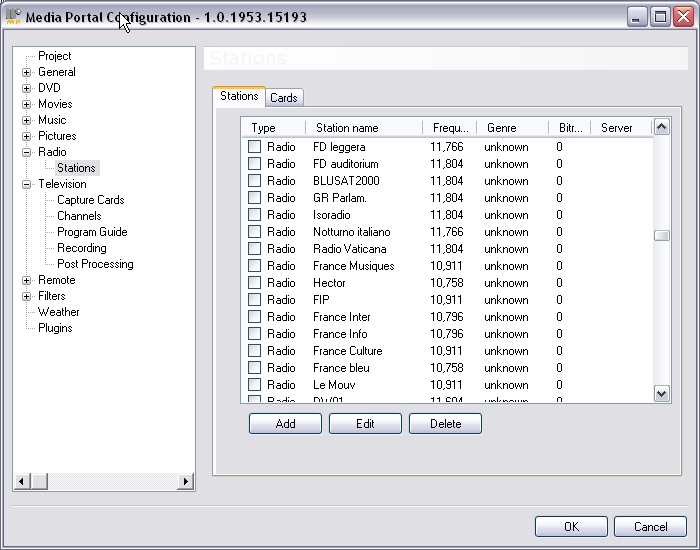
Task: Click the station list scroll-down arrow
Action: click(662, 393)
